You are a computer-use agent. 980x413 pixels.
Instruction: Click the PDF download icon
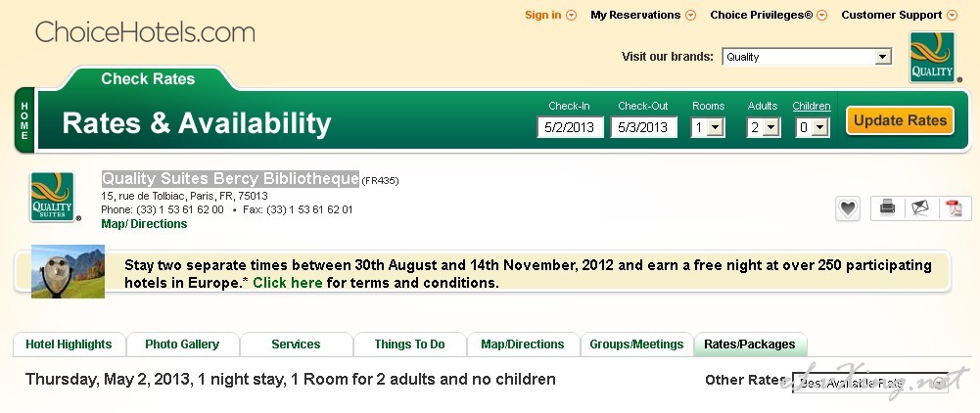[x=955, y=208]
